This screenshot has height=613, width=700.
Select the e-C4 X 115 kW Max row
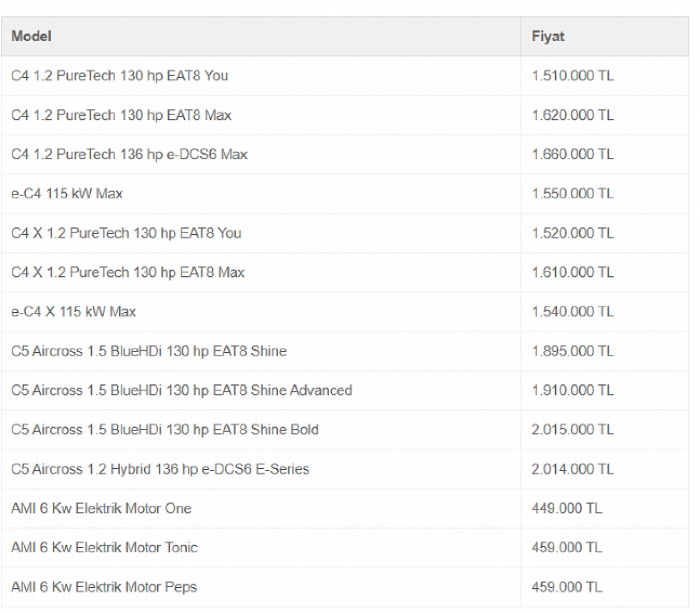(x=74, y=311)
